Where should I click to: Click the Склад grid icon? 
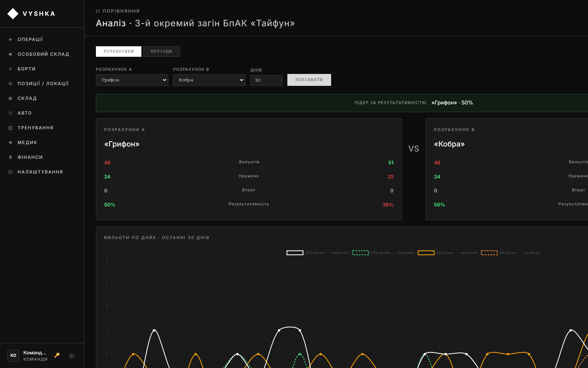coord(10,98)
